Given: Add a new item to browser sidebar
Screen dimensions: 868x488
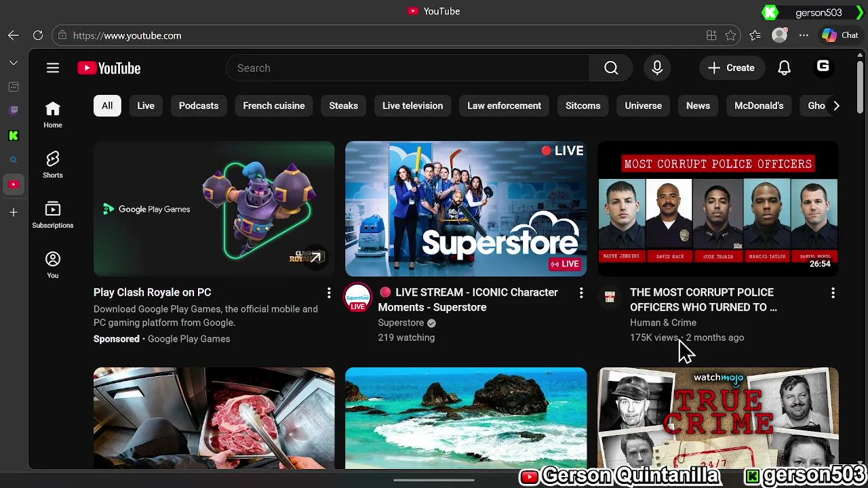Looking at the screenshot, I should pos(14,212).
